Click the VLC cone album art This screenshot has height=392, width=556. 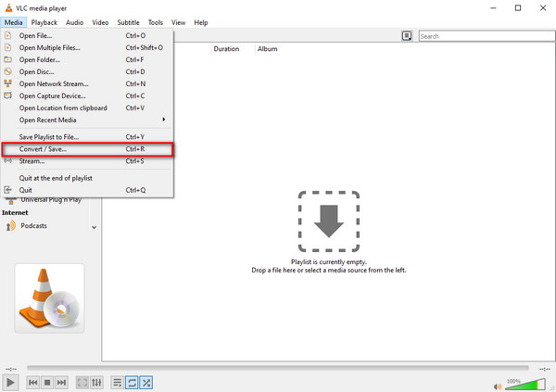[x=49, y=298]
